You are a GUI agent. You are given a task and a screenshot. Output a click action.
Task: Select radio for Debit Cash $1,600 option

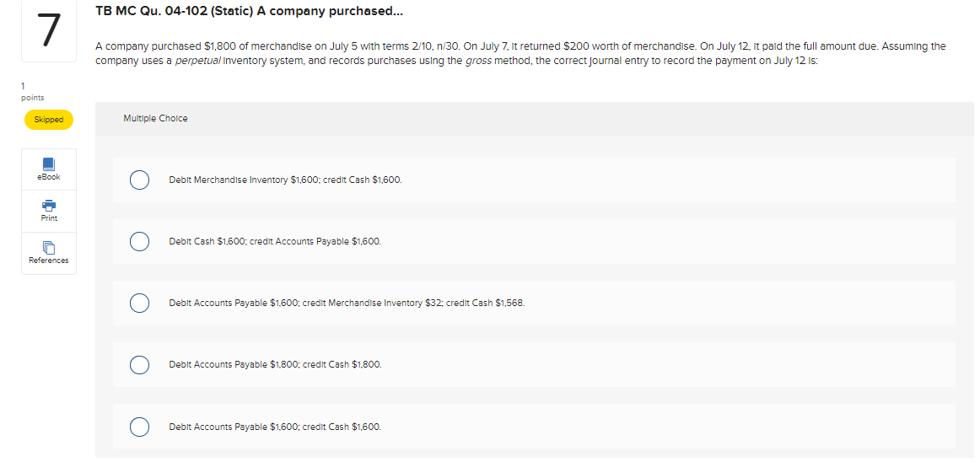pos(139,241)
